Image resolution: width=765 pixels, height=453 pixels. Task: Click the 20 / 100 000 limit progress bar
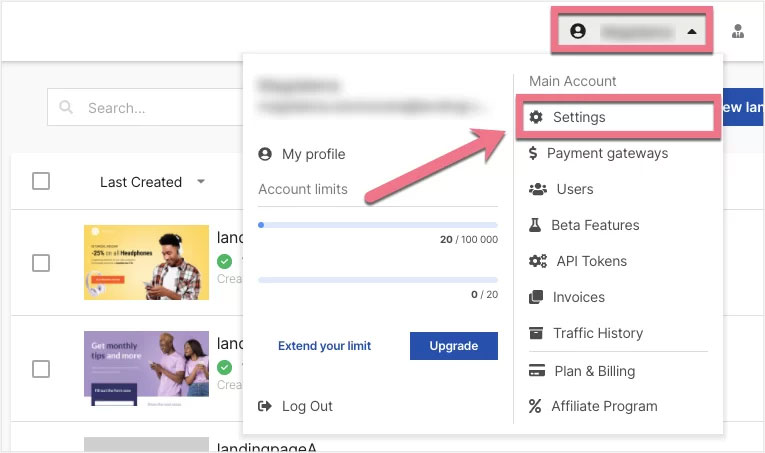tap(377, 225)
